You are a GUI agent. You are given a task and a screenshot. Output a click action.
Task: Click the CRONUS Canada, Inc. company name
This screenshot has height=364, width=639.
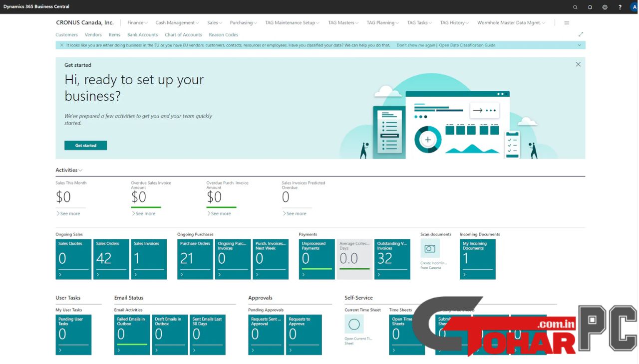click(x=85, y=23)
